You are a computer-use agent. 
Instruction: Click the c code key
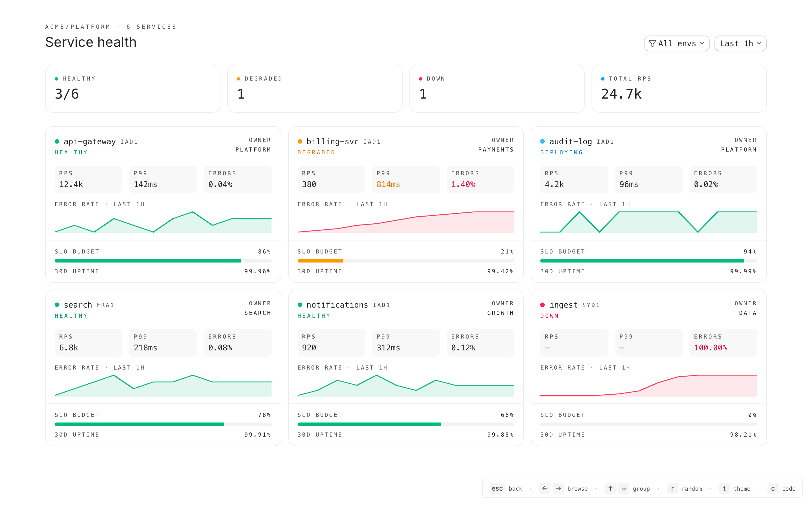tap(773, 488)
